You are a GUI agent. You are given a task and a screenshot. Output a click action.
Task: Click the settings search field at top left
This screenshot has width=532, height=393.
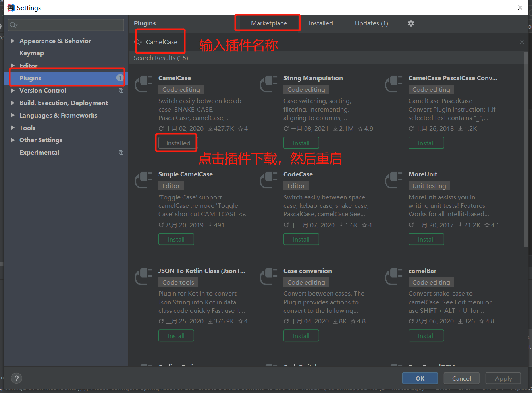tap(66, 25)
